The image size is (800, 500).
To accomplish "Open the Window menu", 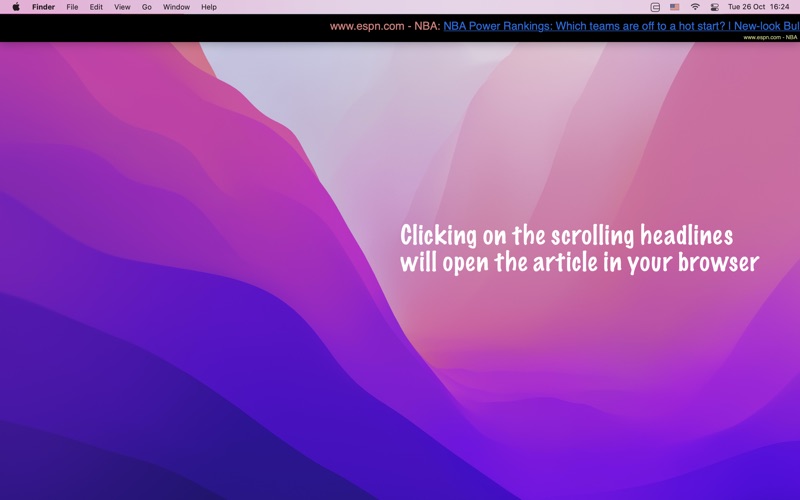I will point(176,7).
